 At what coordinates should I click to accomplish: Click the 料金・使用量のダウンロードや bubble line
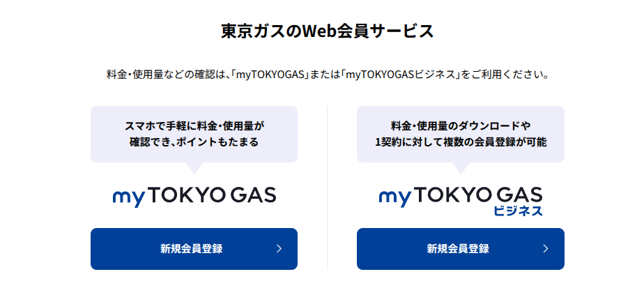(x=461, y=126)
